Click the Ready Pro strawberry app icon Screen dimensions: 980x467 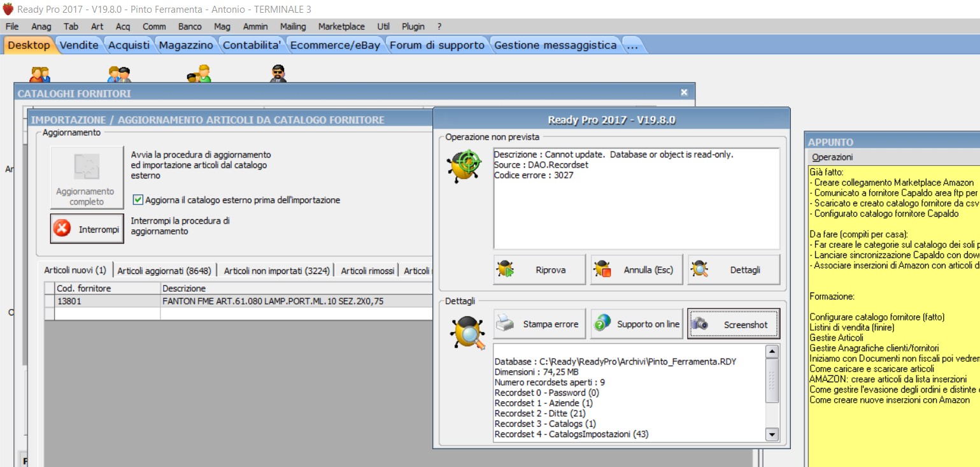(x=8, y=10)
